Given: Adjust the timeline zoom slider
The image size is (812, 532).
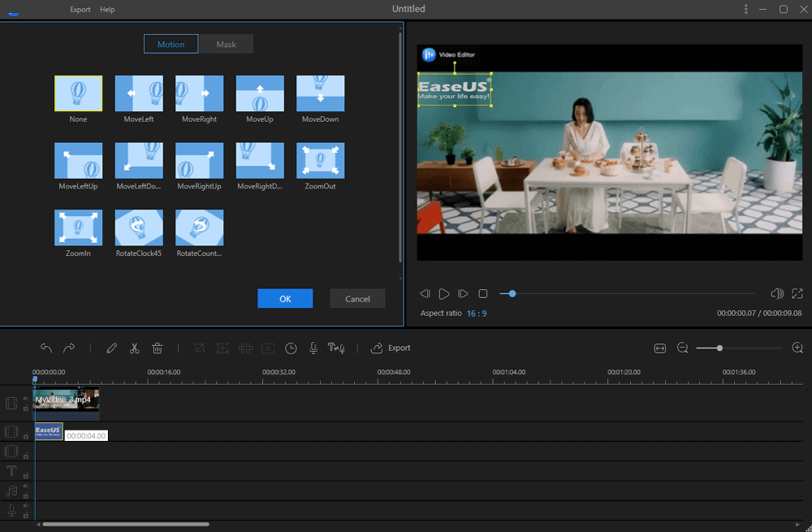Looking at the screenshot, I should (719, 348).
